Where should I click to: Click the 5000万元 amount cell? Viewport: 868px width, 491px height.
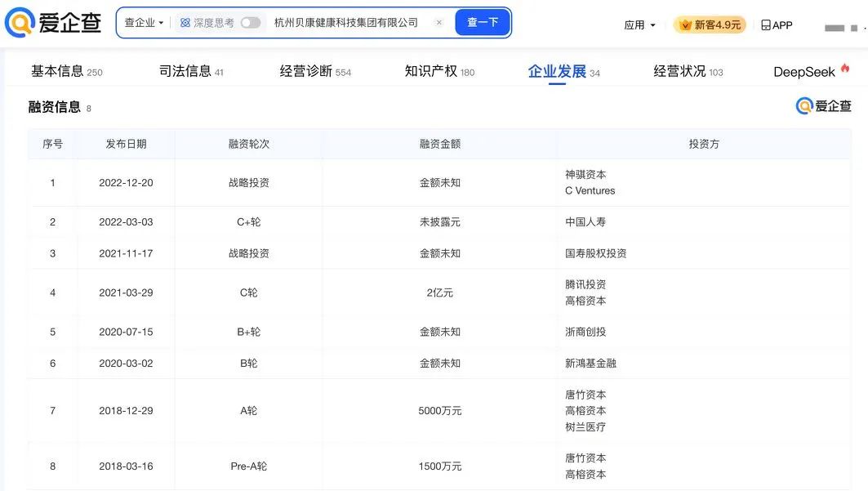(x=439, y=411)
